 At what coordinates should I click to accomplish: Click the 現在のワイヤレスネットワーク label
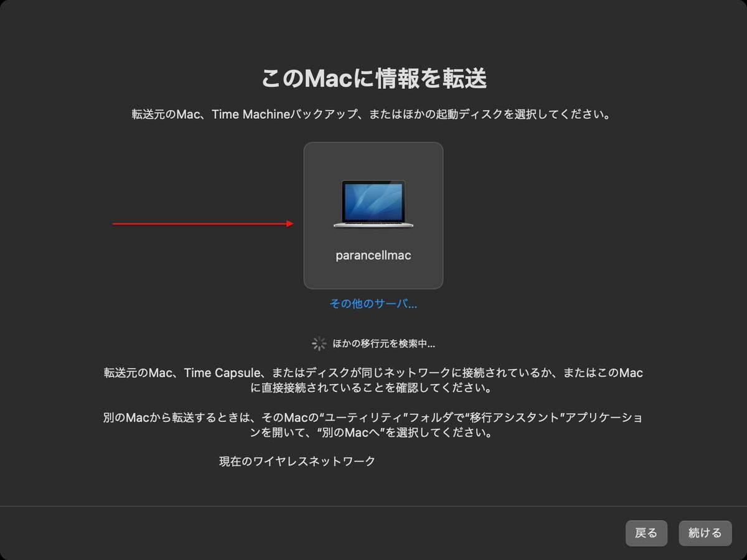tap(298, 462)
